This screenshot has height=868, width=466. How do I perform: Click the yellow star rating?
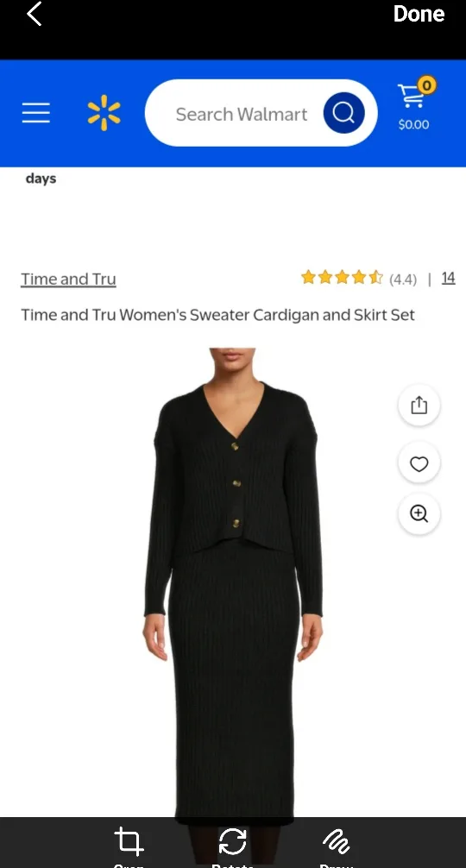pos(342,277)
